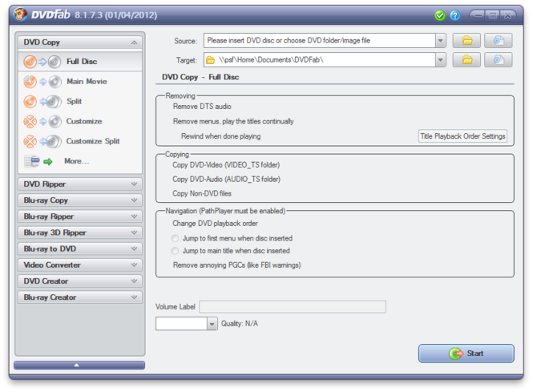Click folder icon inside Target field
Screen dimensions: 533x392
(x=211, y=60)
